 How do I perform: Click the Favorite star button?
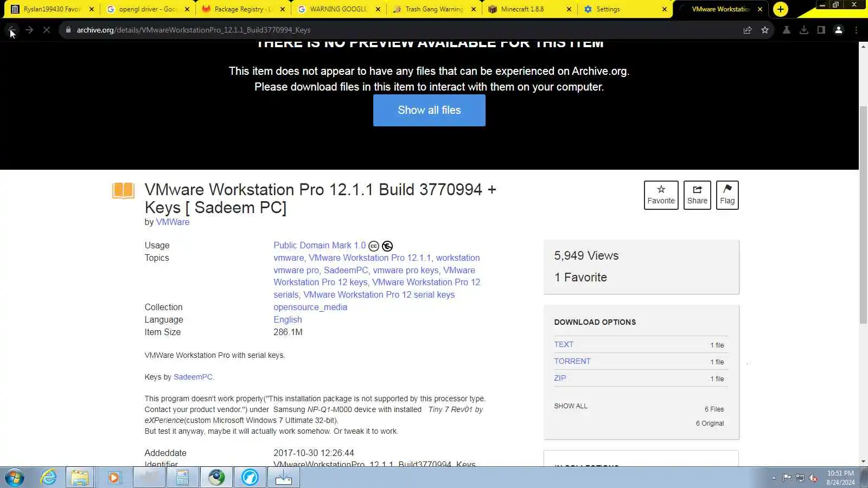click(661, 195)
